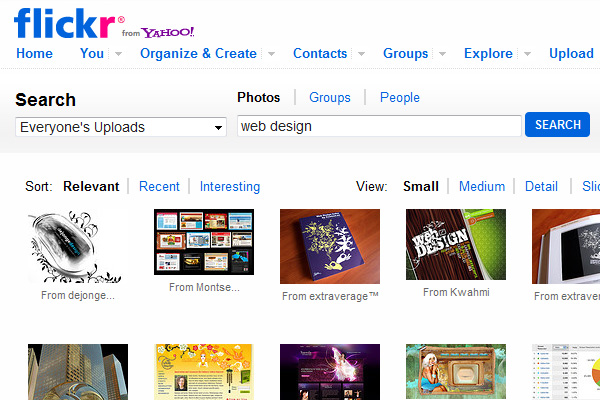Screen dimensions: 600x400
Task: Sort results by Interesting
Action: [x=230, y=186]
